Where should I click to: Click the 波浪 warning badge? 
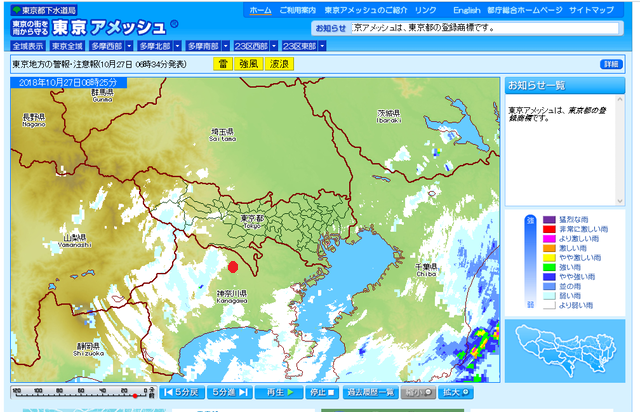[x=279, y=64]
